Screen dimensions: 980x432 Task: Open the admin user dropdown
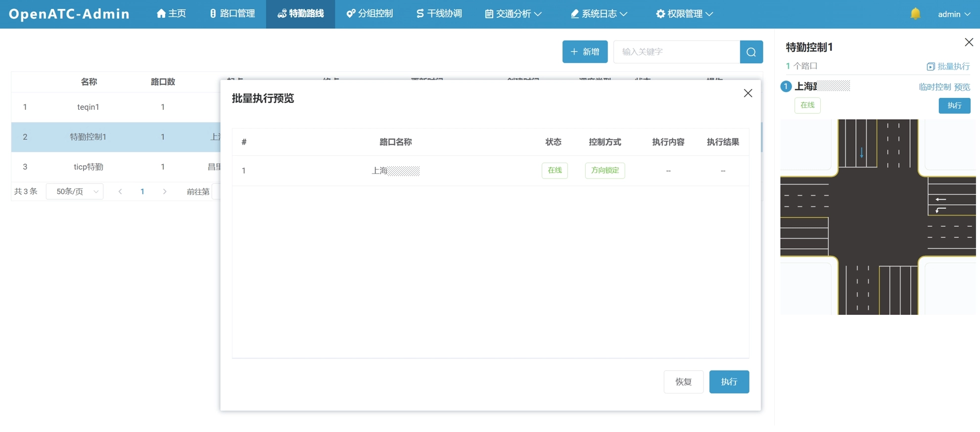click(953, 14)
